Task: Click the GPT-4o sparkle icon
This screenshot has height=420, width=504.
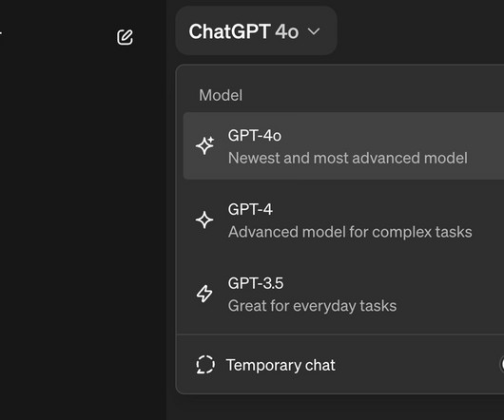Action: (204, 145)
